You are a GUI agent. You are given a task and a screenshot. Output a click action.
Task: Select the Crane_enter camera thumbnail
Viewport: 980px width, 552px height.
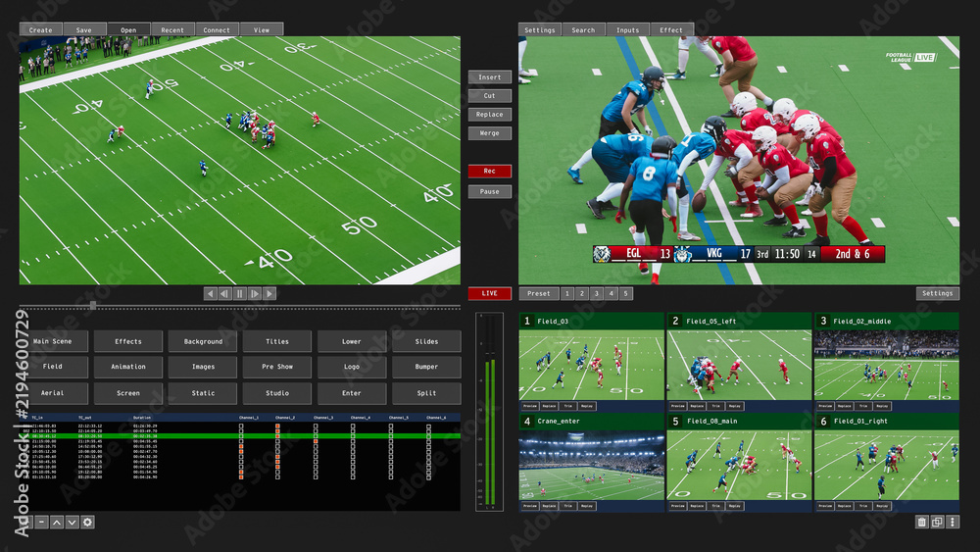coord(591,465)
